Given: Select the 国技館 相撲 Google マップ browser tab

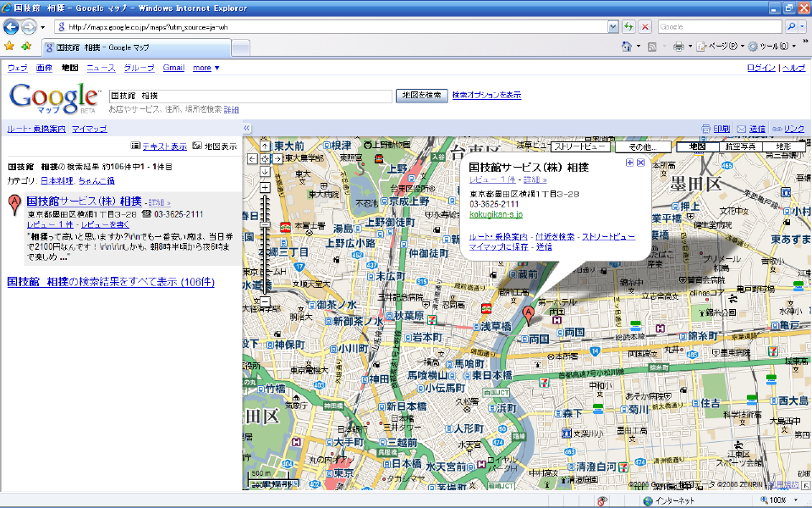Looking at the screenshot, I should click(x=136, y=47).
